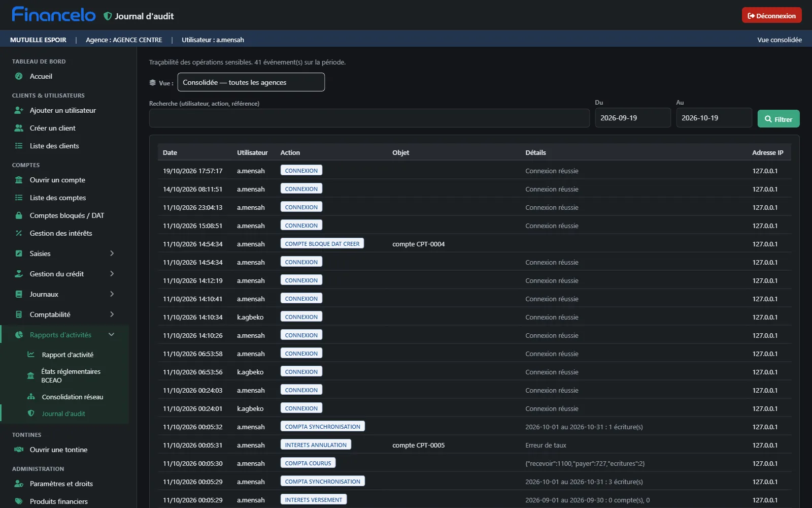
Task: Open the Vue dropdown showing Consolidée — toutes les agences
Action: (x=251, y=82)
